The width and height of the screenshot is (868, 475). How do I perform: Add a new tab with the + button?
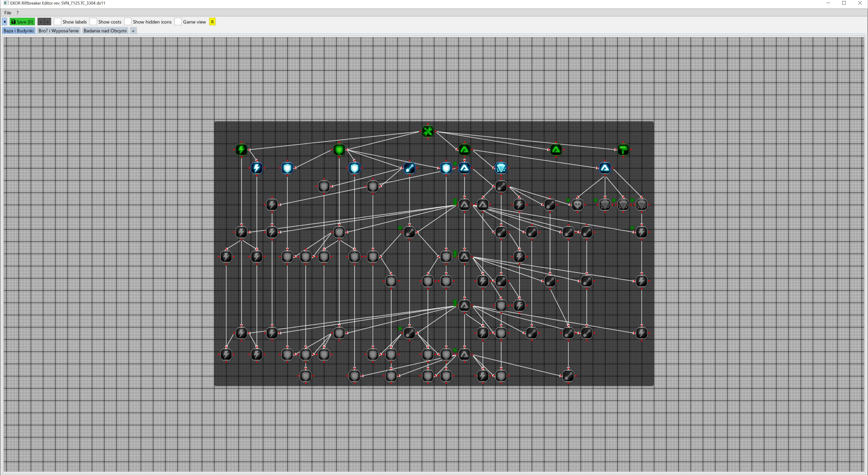pos(133,31)
